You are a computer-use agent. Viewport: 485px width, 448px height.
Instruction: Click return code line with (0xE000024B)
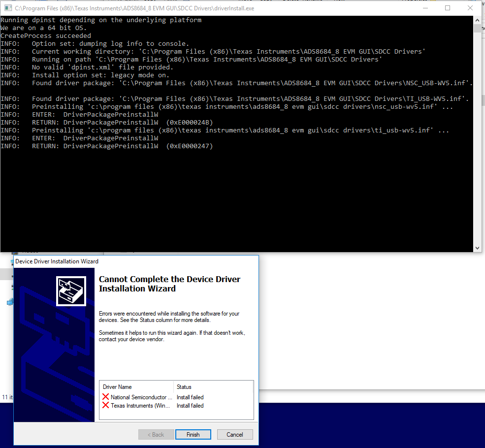(107, 123)
